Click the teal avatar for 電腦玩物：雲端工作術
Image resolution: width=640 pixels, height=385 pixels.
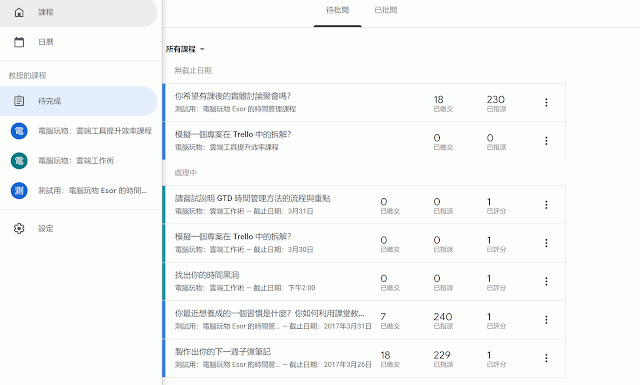pyautogui.click(x=19, y=161)
